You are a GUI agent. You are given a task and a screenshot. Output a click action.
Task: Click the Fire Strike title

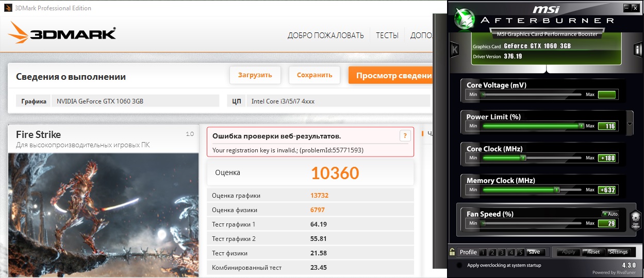(x=38, y=134)
